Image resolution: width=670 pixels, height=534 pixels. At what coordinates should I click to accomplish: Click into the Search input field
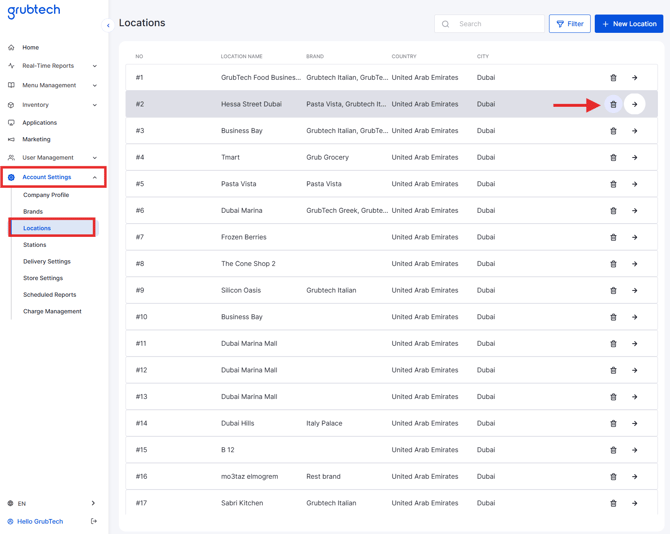coord(497,24)
